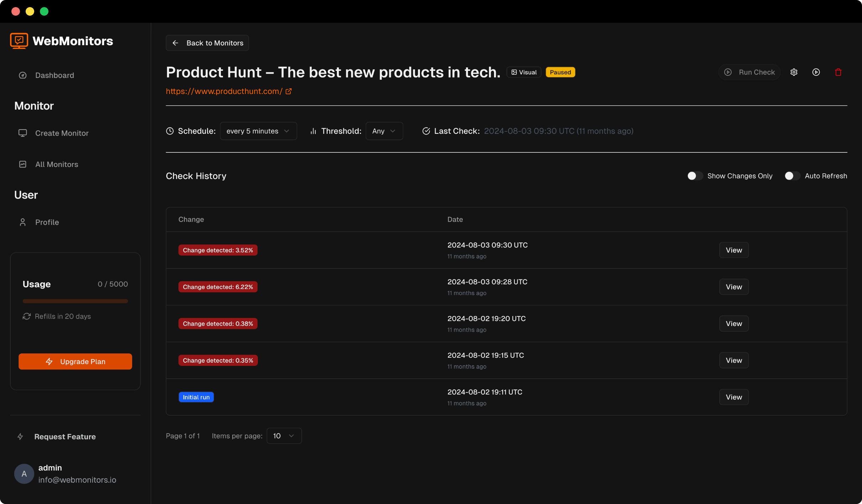Delete monitor with red trash icon
The height and width of the screenshot is (504, 862).
838,72
